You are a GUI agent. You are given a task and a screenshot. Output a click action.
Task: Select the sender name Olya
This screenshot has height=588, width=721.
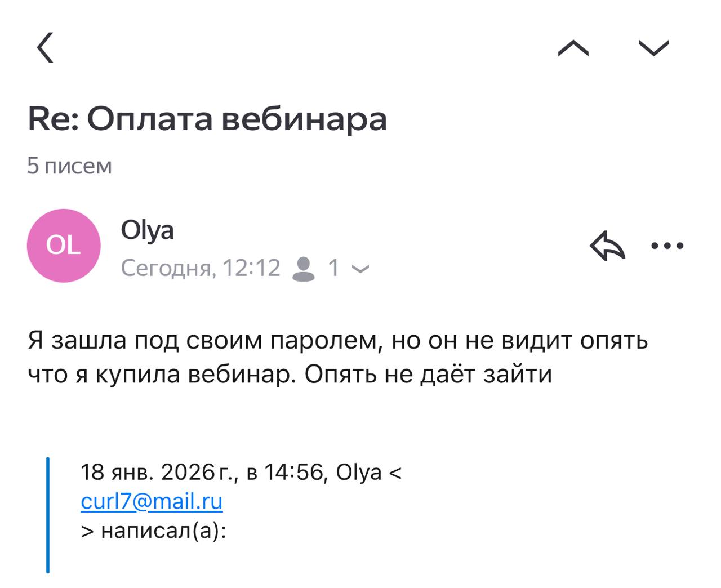(x=147, y=230)
